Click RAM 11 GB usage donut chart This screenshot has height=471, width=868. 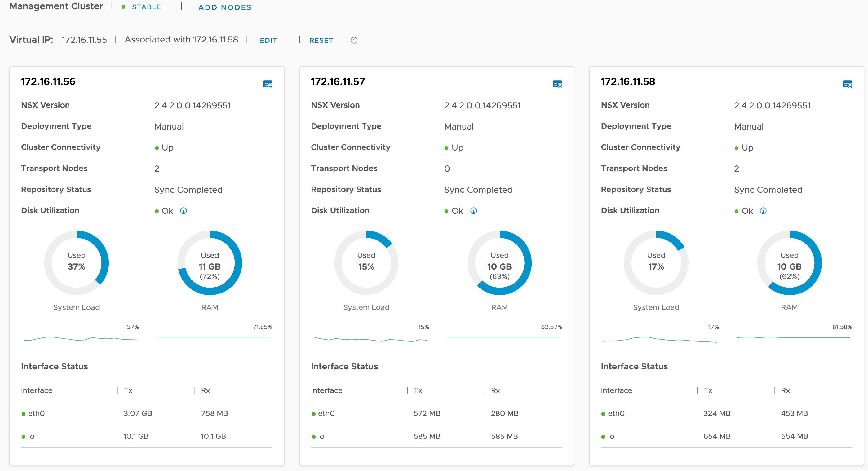(210, 263)
